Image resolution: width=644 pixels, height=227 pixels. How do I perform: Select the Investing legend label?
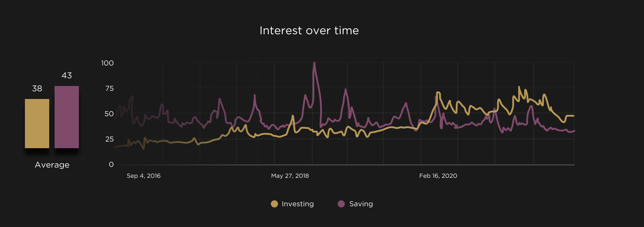298,204
